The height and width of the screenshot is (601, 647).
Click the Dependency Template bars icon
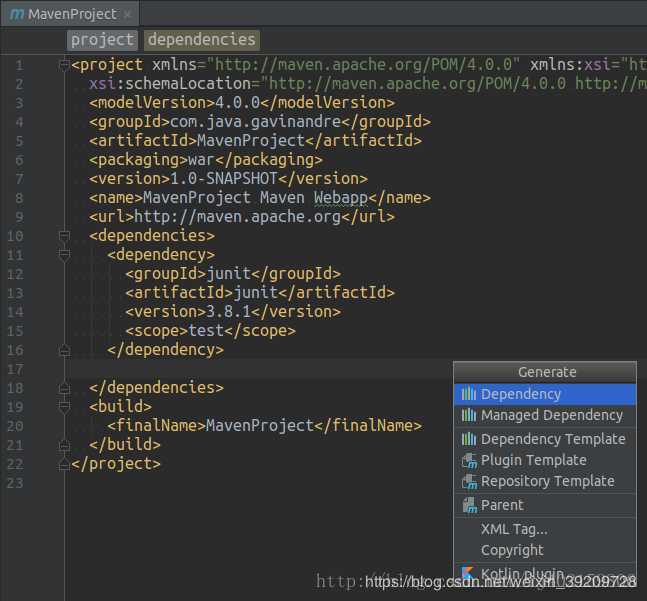pyautogui.click(x=469, y=439)
